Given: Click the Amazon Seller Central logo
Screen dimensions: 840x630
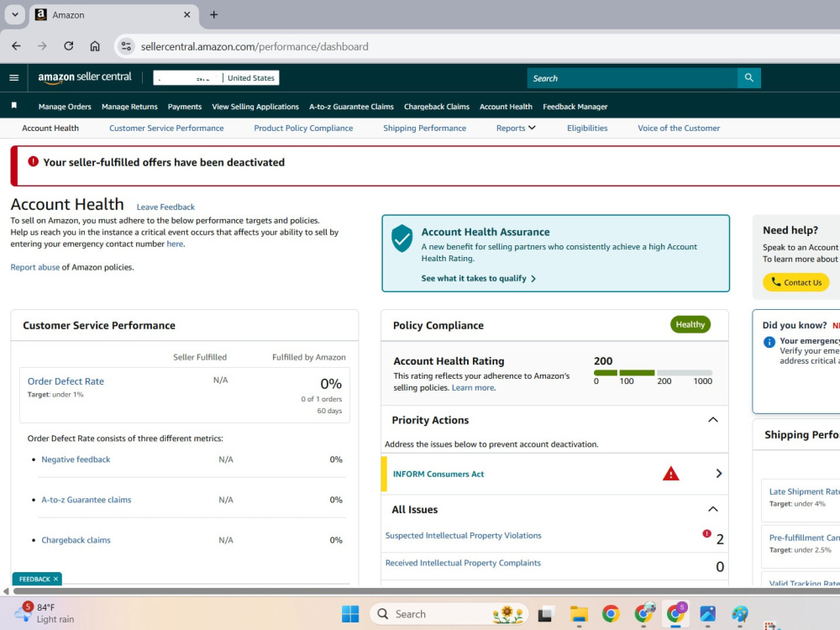Looking at the screenshot, I should point(85,77).
